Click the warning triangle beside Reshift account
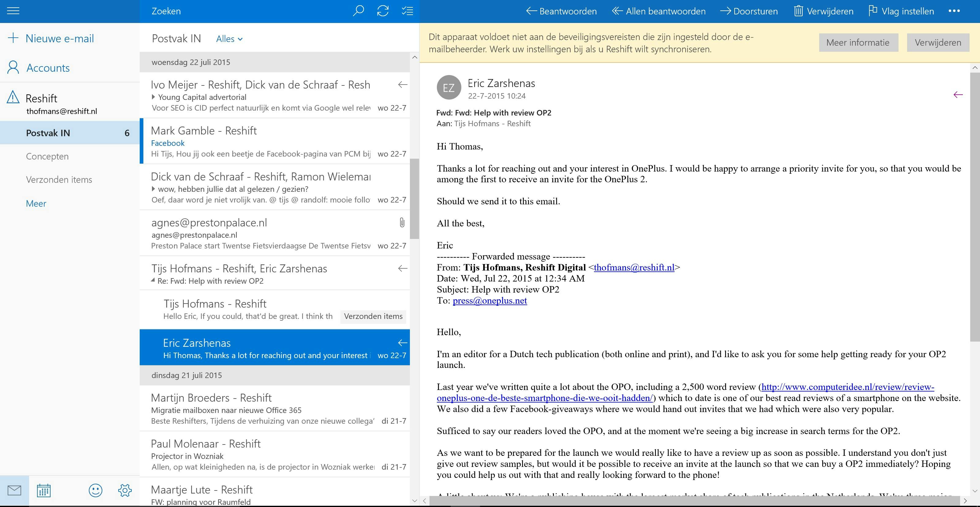This screenshot has height=507, width=980. click(13, 97)
